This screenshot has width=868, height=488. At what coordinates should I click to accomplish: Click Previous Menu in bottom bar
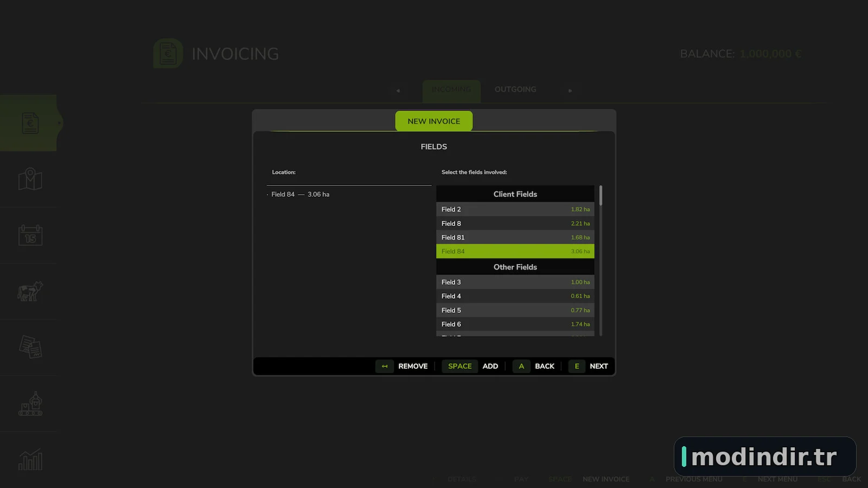tap(694, 479)
